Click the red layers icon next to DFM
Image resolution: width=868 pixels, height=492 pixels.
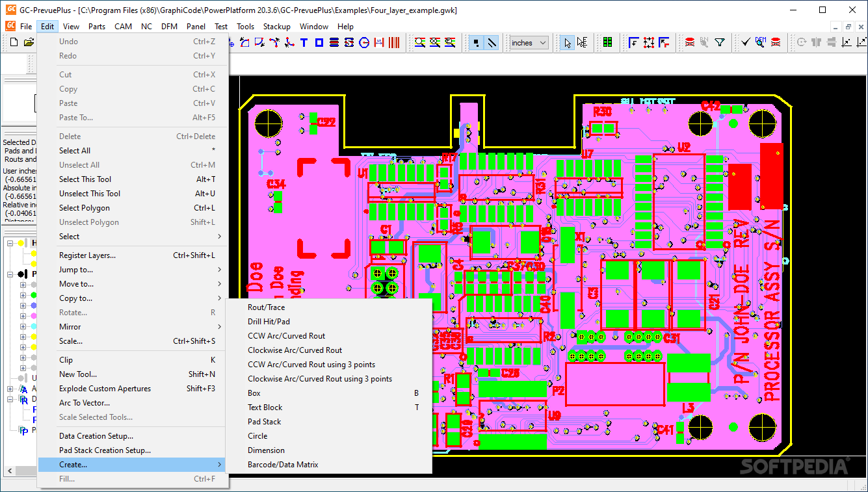pos(776,42)
